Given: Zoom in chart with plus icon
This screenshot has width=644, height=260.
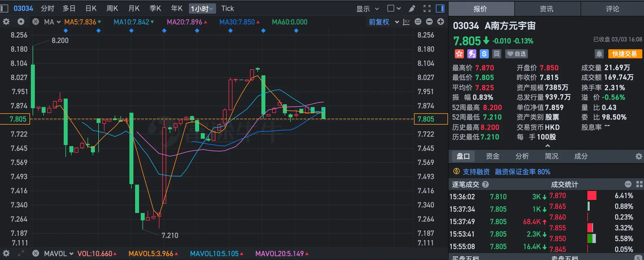Looking at the screenshot, I should (440, 22).
